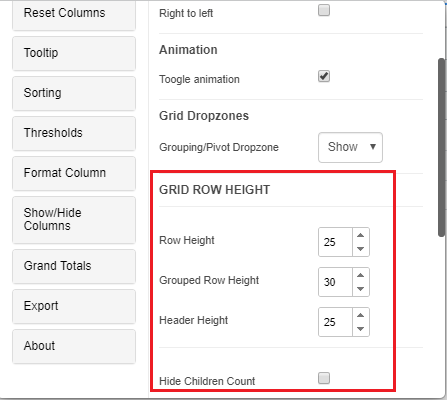Increase Grouped Row Height up arrow
447x400 pixels.
pos(360,275)
